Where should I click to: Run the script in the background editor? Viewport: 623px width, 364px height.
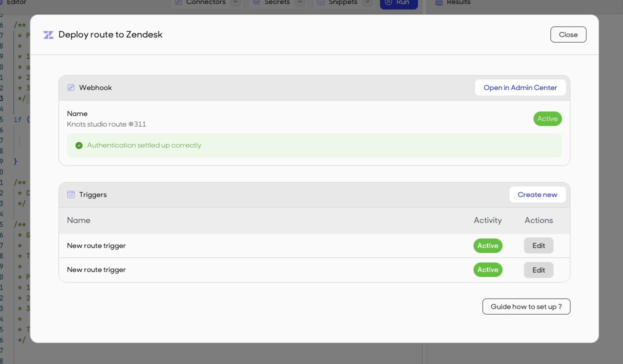399,3
